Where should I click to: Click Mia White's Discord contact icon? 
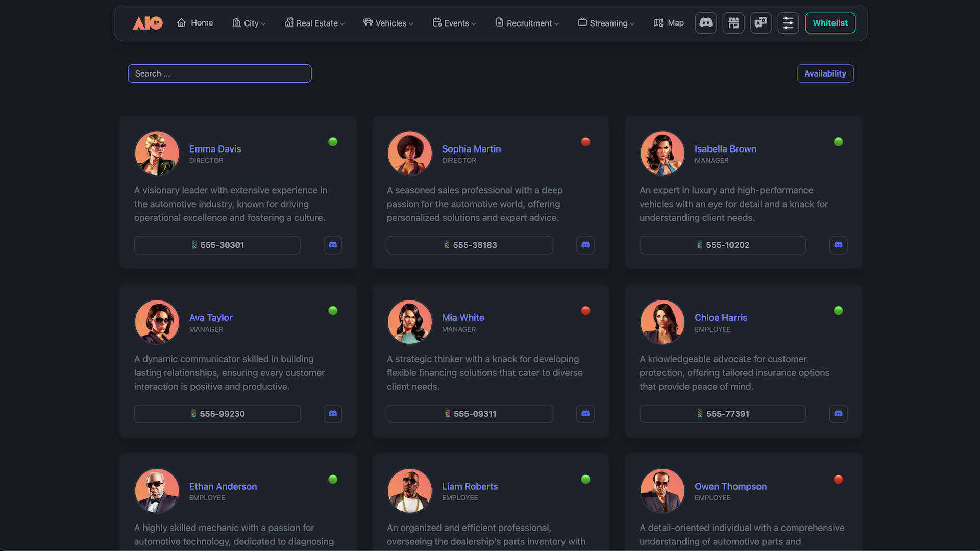tap(585, 414)
